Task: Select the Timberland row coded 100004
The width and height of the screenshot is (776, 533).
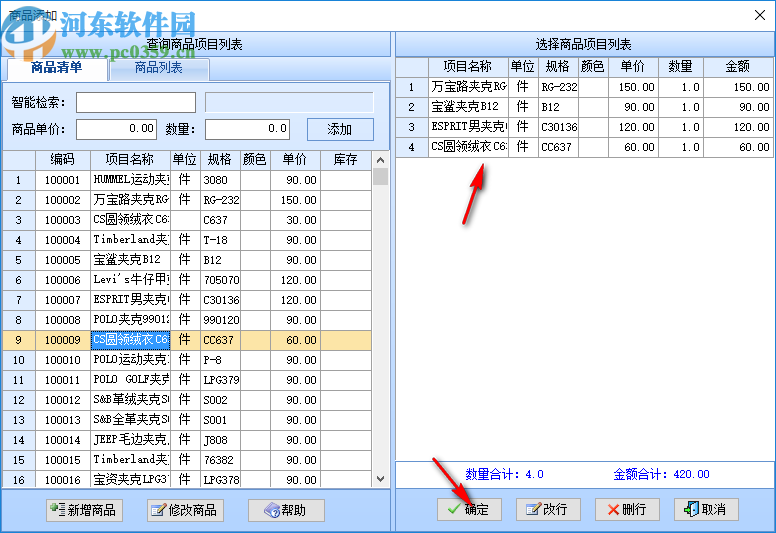Action: (x=187, y=240)
